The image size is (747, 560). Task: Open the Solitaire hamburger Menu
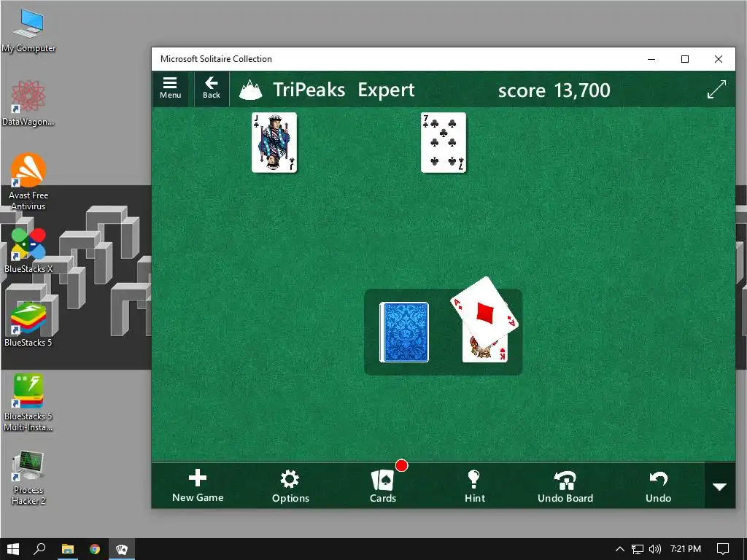coord(171,88)
